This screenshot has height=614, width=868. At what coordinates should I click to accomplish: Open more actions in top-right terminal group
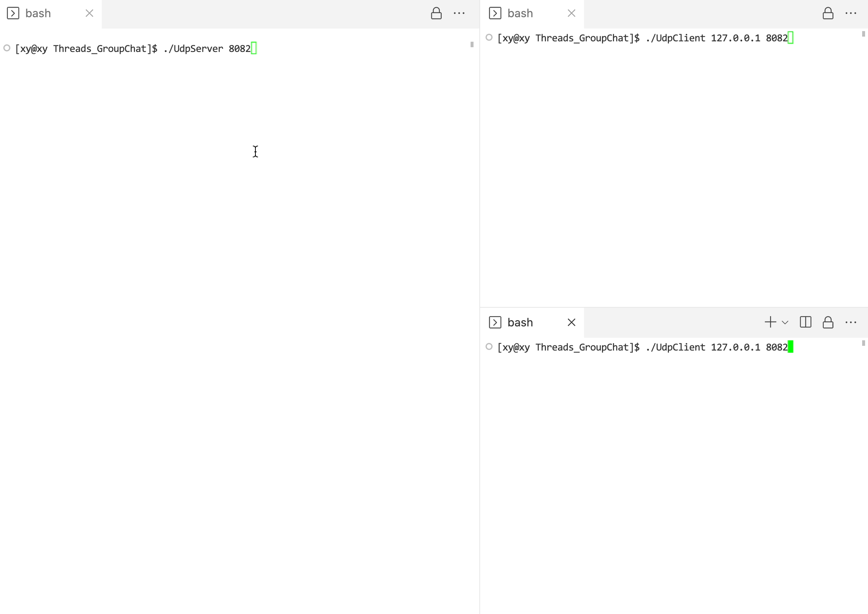click(x=850, y=14)
